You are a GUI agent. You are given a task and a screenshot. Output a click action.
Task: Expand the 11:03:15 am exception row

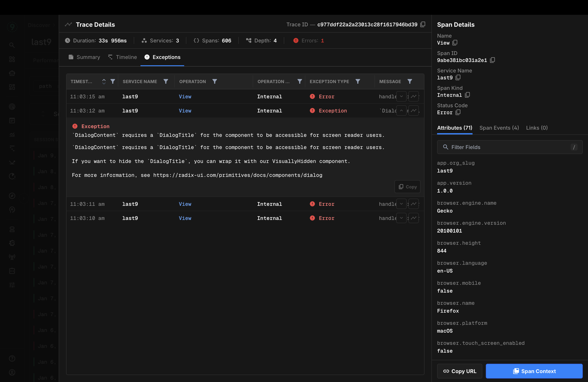[401, 96]
